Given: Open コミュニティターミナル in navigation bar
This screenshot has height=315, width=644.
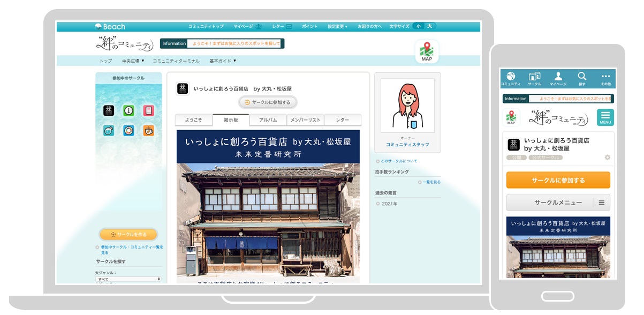Looking at the screenshot, I should (176, 61).
